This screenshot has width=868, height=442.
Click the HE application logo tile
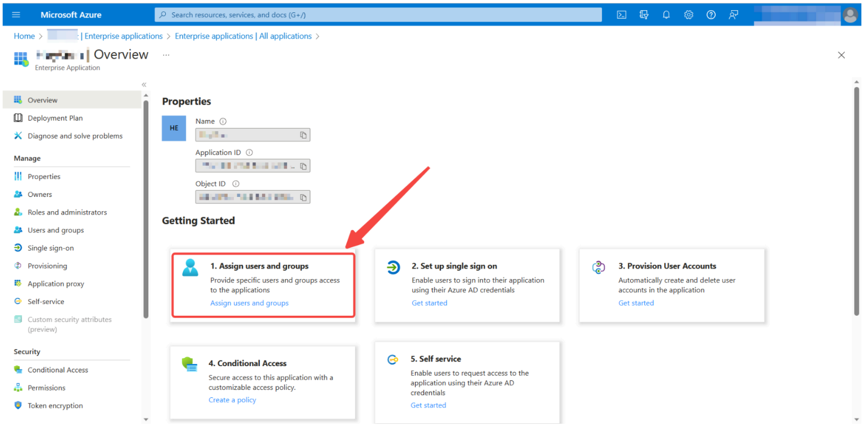(174, 128)
